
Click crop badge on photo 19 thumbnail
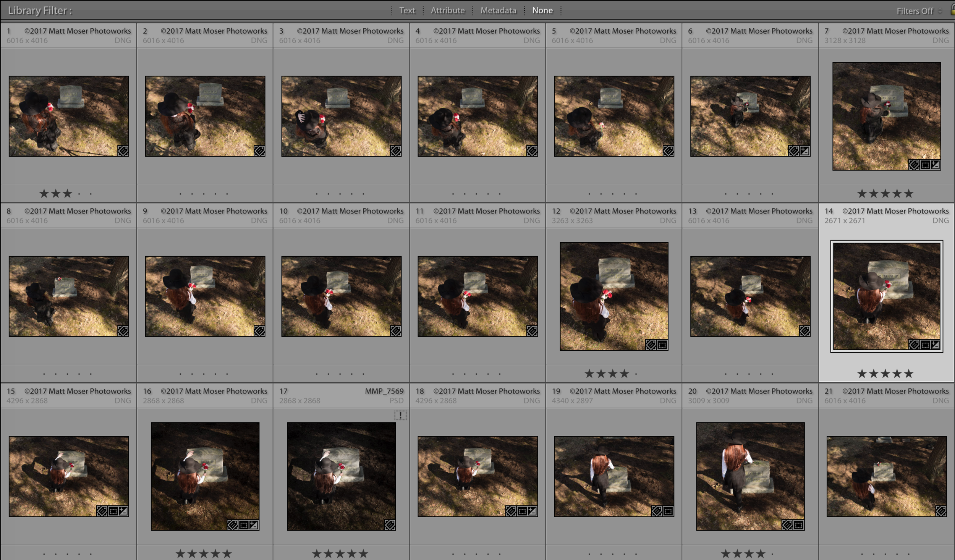tap(668, 511)
